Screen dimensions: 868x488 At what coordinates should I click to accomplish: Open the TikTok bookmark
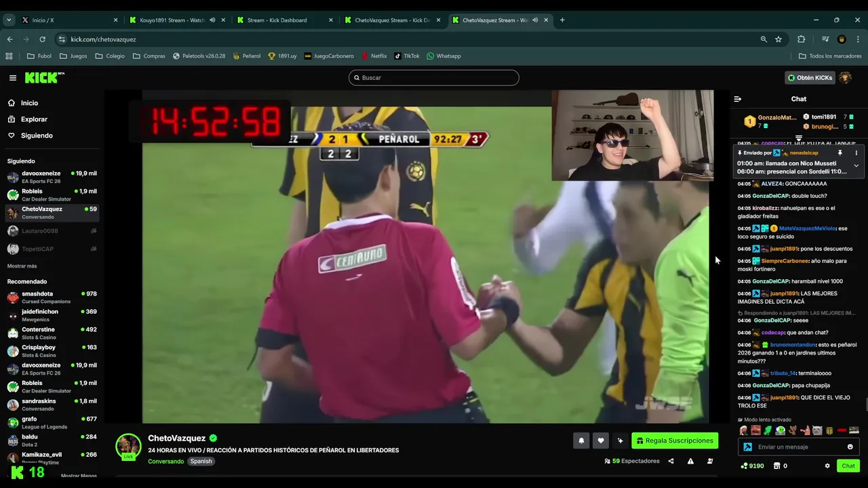point(407,56)
